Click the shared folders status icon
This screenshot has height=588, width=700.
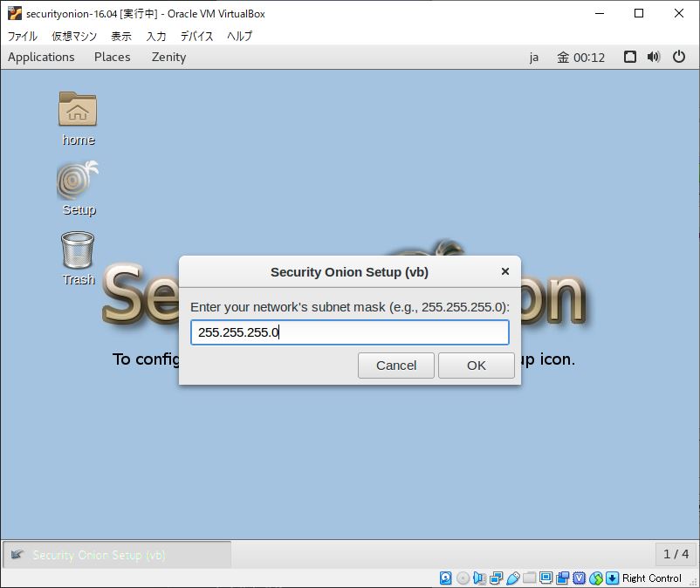pos(530,578)
